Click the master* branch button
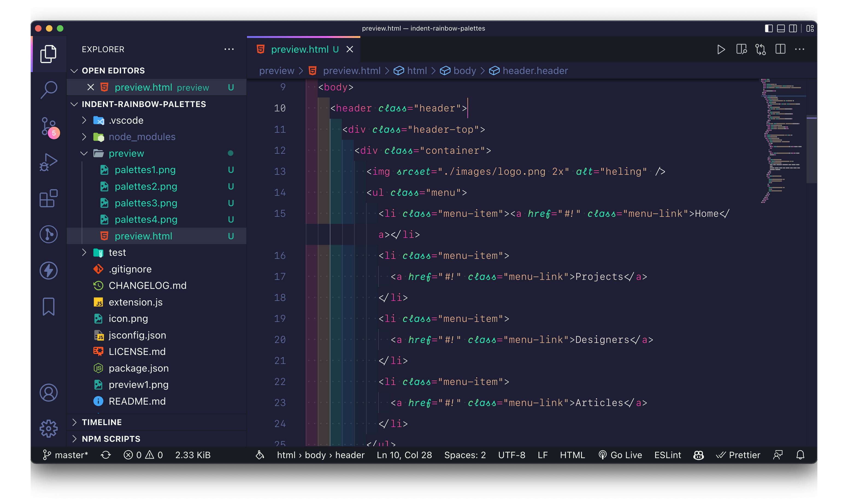Screen dimensions: 848x504 click(66, 455)
